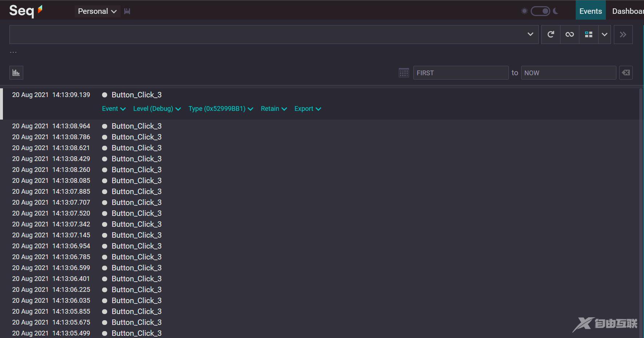Expand the query history dropdown arrow
644x338 pixels.
[x=530, y=35]
